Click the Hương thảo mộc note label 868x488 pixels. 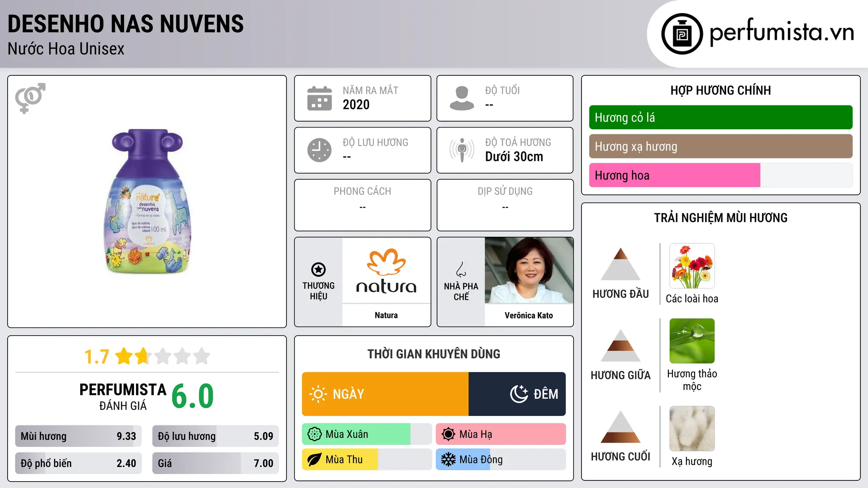tap(692, 380)
